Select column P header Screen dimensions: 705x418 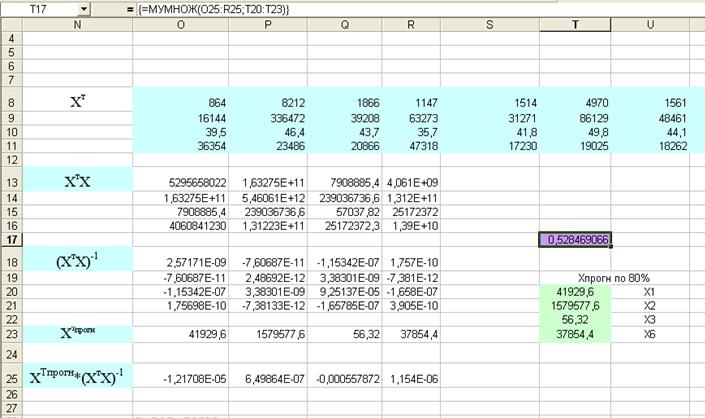click(x=268, y=25)
